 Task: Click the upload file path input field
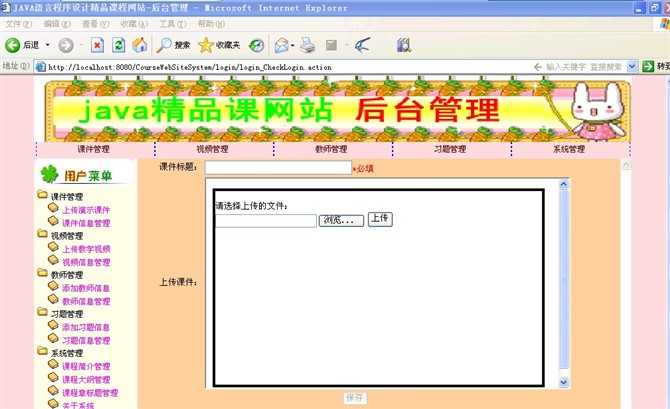(x=266, y=221)
